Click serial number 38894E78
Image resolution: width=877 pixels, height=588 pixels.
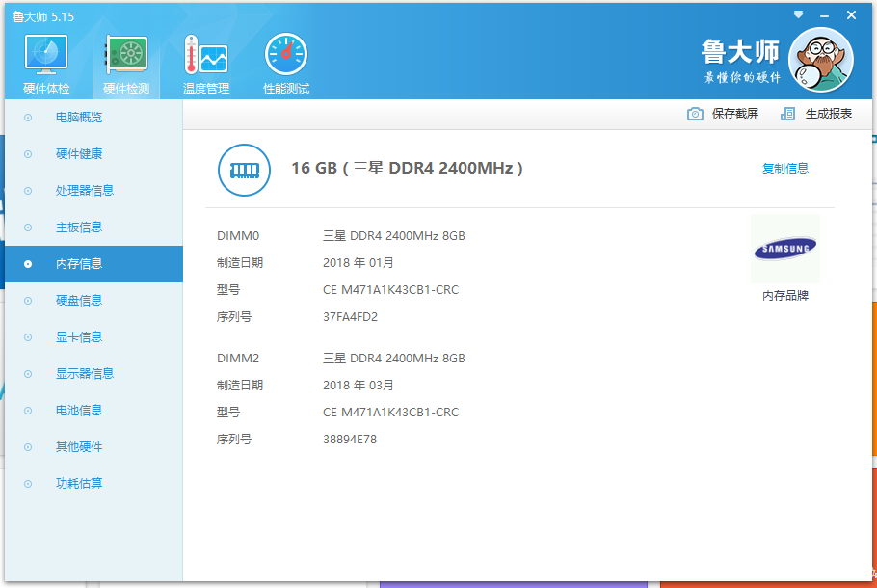pyautogui.click(x=350, y=440)
